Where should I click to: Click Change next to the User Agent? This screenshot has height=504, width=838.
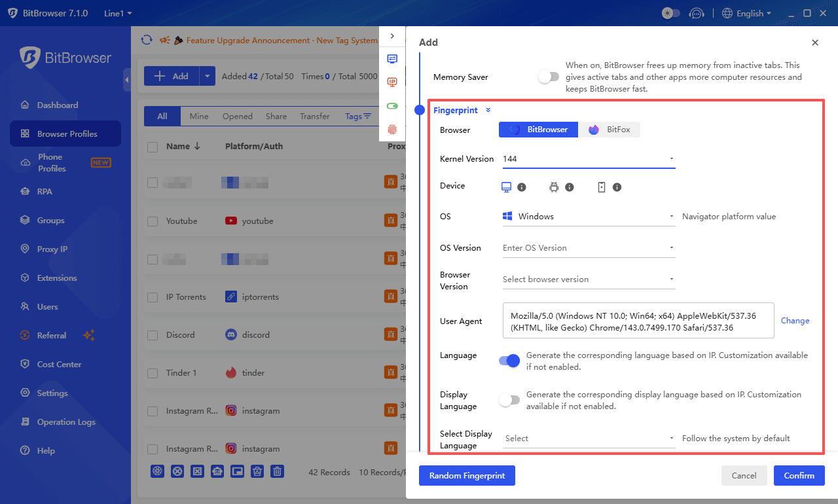[x=795, y=321]
